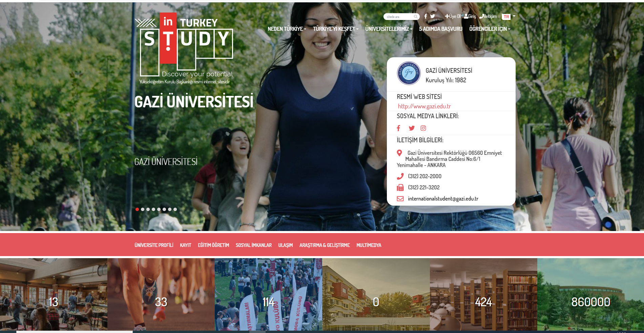Image resolution: width=644 pixels, height=333 pixels.
Task: Open the ÜNİVERSİTE PROFİLİ tab
Action: [x=154, y=245]
